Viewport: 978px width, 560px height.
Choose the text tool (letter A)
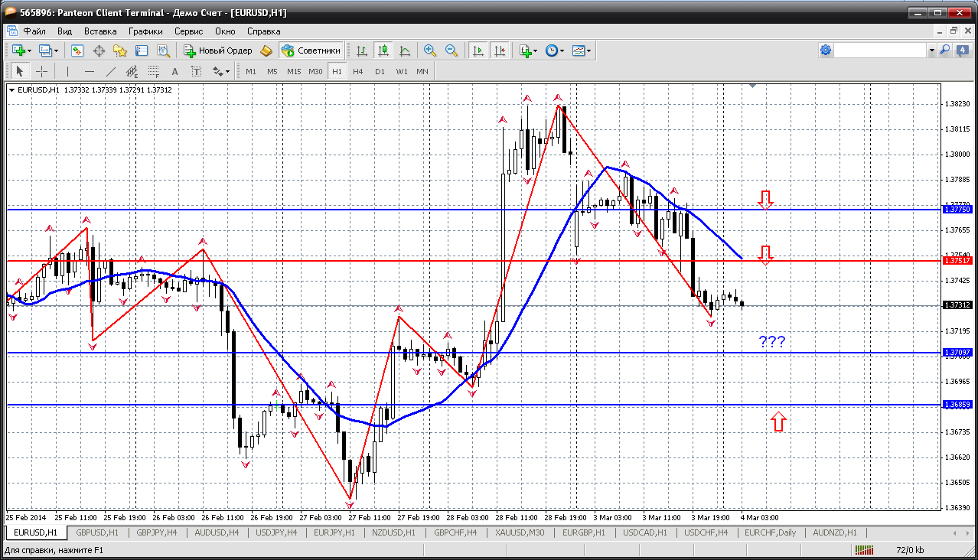175,71
